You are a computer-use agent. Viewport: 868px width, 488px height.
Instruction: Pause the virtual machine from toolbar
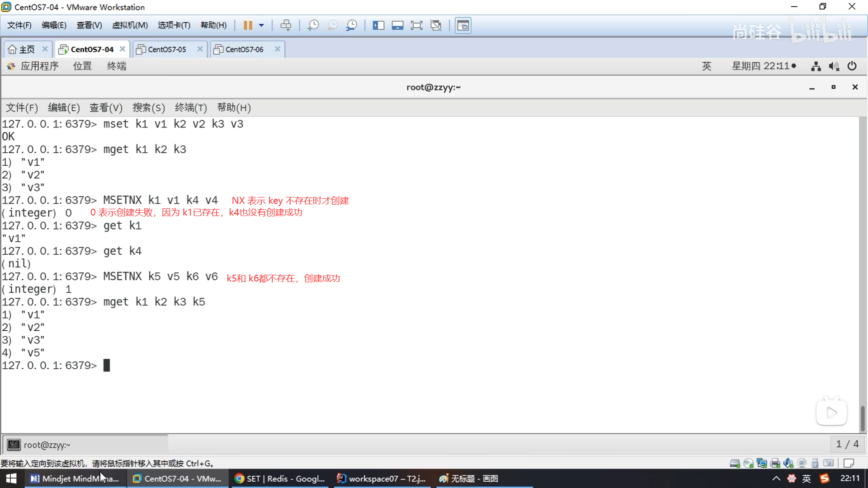247,25
